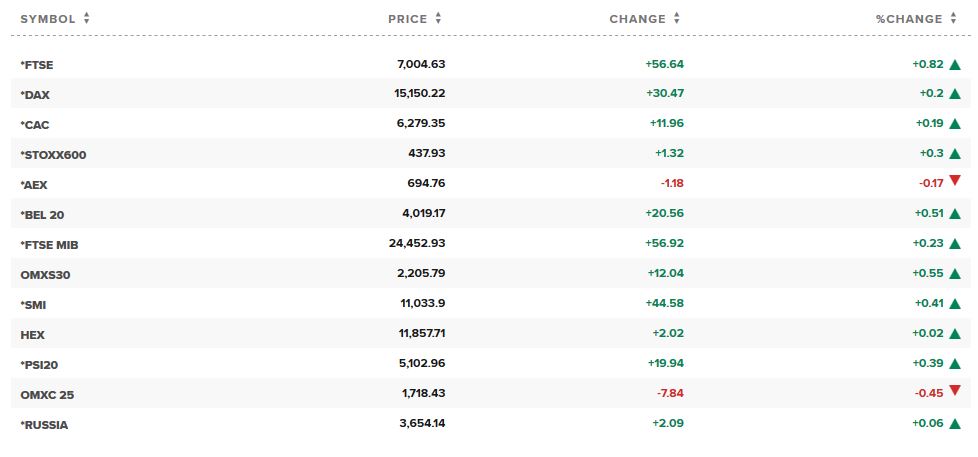Image resolution: width=978 pixels, height=457 pixels.
Task: Open the *SMI index link
Action: 33,304
